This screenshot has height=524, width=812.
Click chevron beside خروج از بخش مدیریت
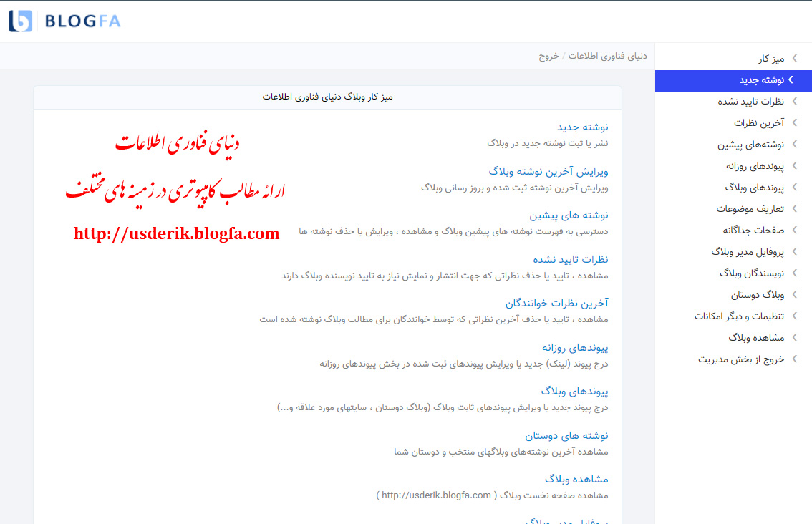[x=794, y=359]
